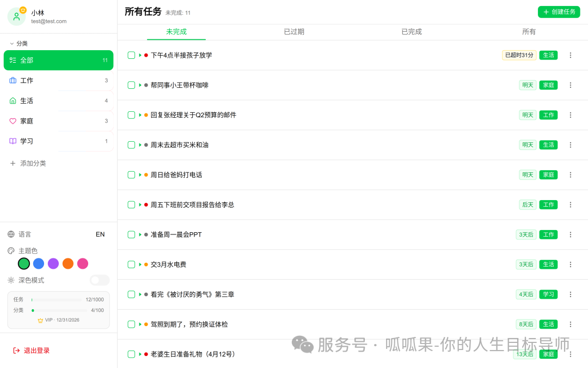Toggle the 深色模式 dark mode switch
The image size is (588, 368).
coord(99,280)
